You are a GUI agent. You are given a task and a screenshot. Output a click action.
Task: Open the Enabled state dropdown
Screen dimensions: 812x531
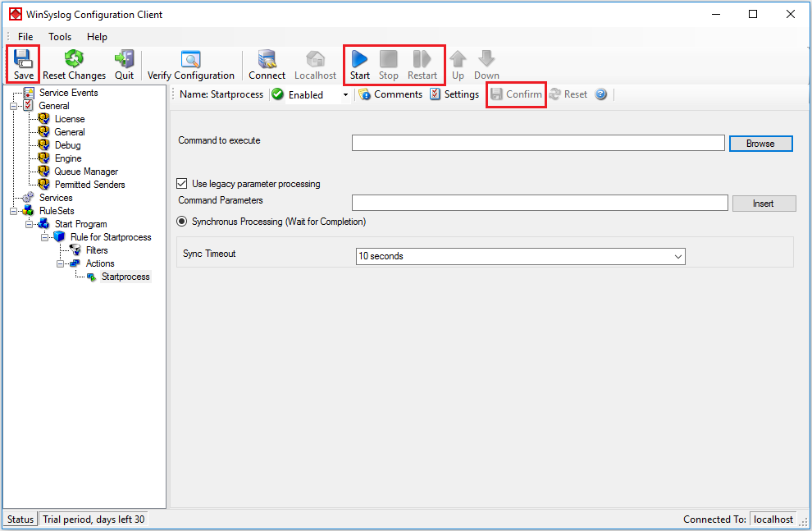(x=345, y=95)
